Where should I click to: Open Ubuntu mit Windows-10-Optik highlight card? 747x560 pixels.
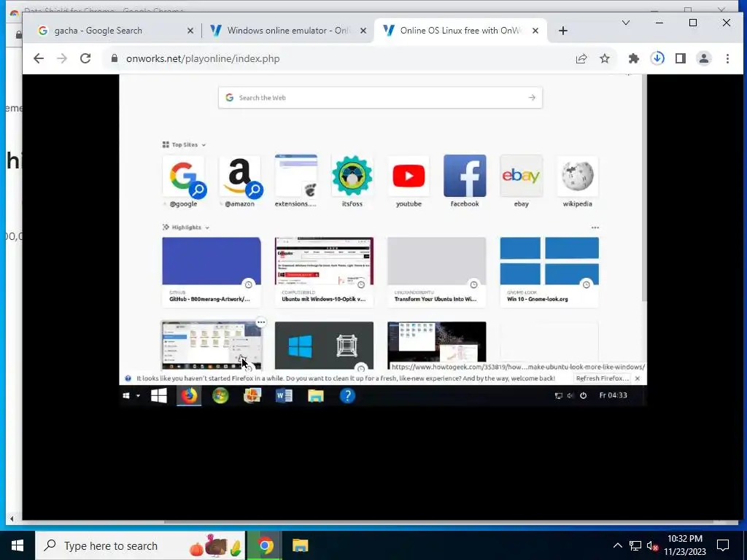[x=325, y=272]
